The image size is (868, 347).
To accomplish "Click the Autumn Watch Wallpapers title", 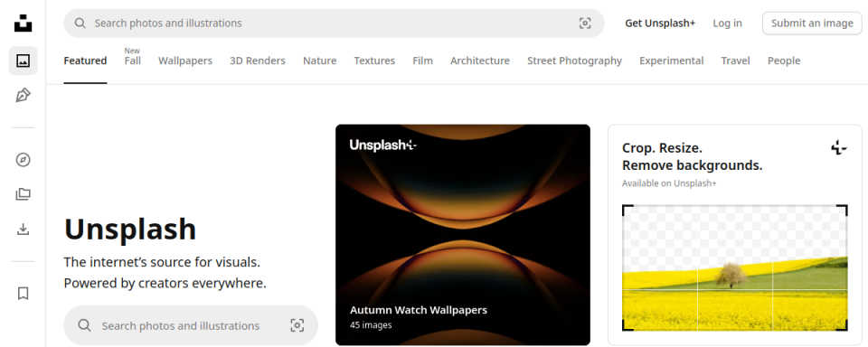I will (419, 310).
